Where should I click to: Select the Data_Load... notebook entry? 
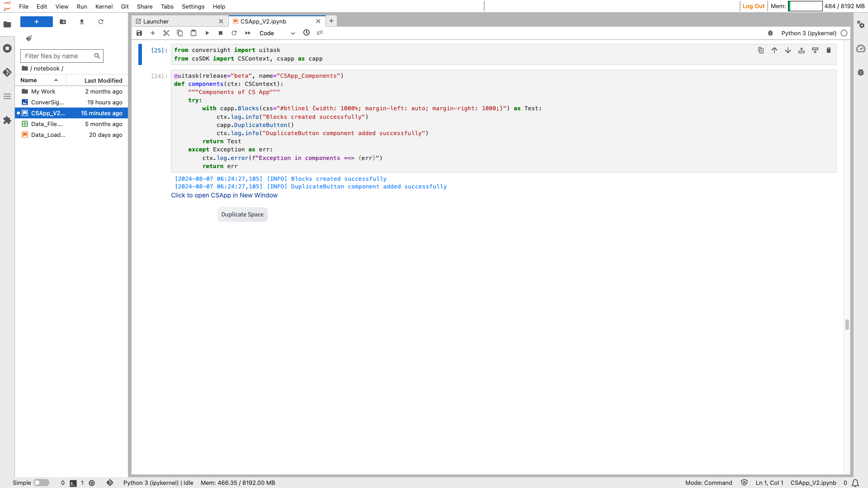pyautogui.click(x=72, y=135)
